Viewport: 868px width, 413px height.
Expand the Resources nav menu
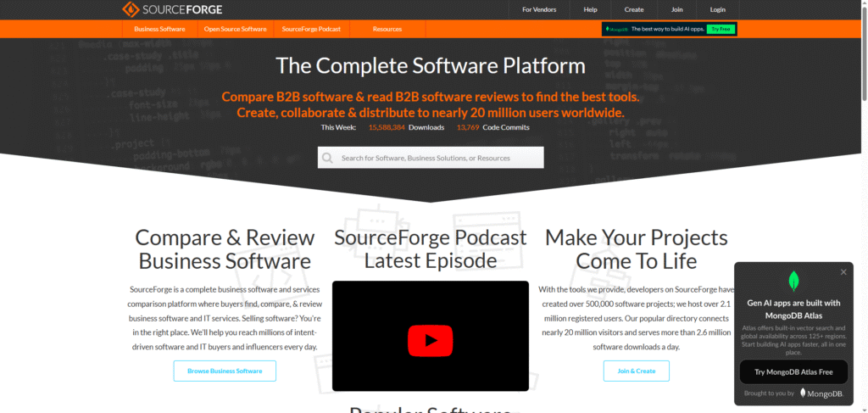point(387,29)
